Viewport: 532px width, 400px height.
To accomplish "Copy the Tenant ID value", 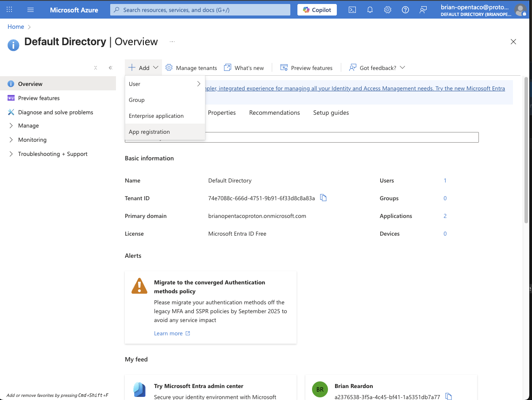I will [x=324, y=198].
